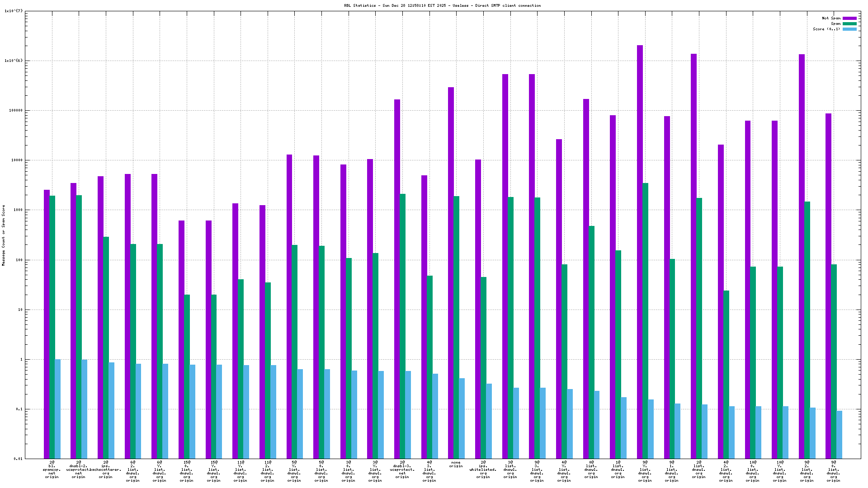This screenshot has height=488, width=868.
Task: Click the blue Score legend swatch
Action: coord(849,29)
